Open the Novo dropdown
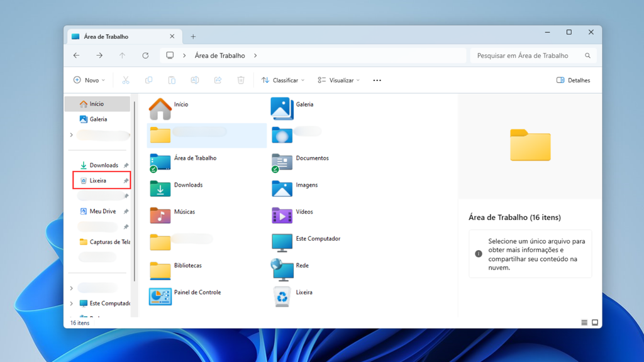Screen dimensions: 644x362 click(x=89, y=80)
